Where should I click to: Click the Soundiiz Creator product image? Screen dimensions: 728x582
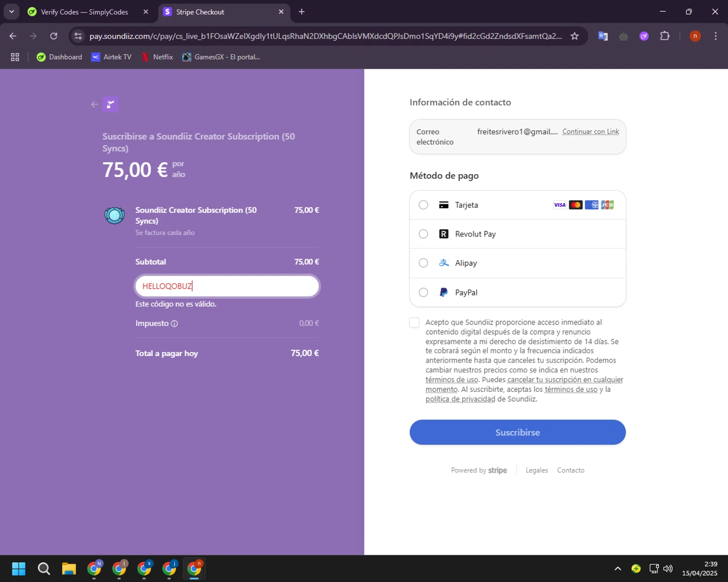[115, 215]
